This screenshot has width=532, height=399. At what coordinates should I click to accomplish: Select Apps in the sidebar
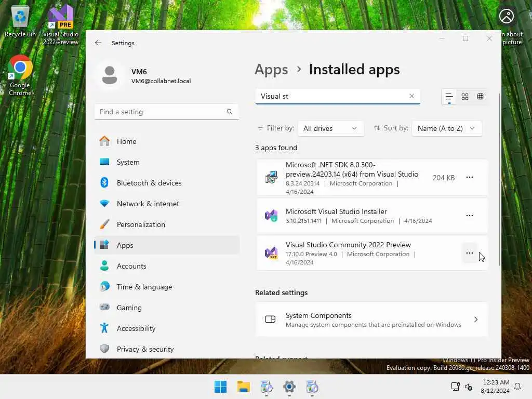(x=167, y=245)
